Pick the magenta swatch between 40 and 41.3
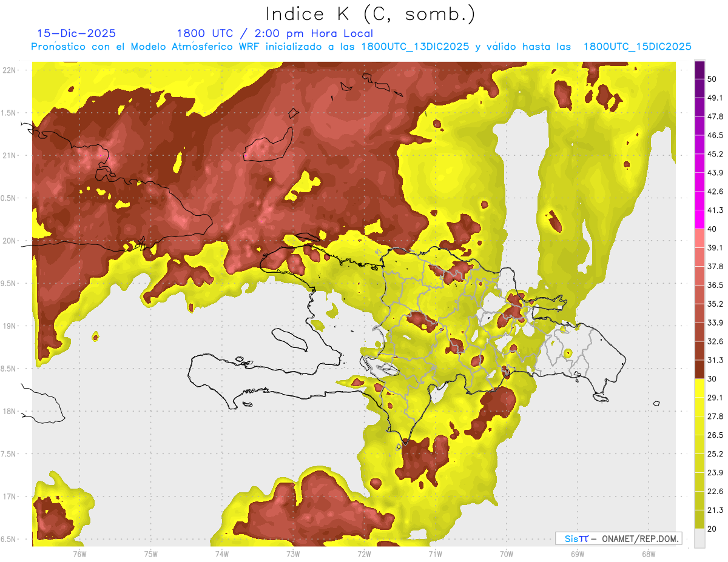 699,219
